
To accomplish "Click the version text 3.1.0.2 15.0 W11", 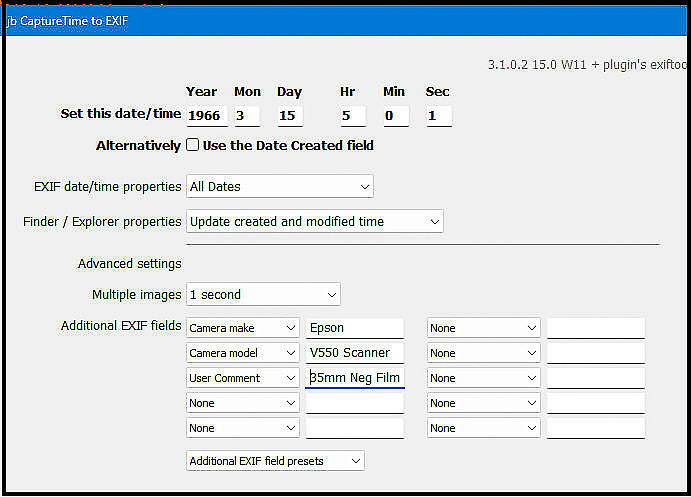I will (537, 65).
